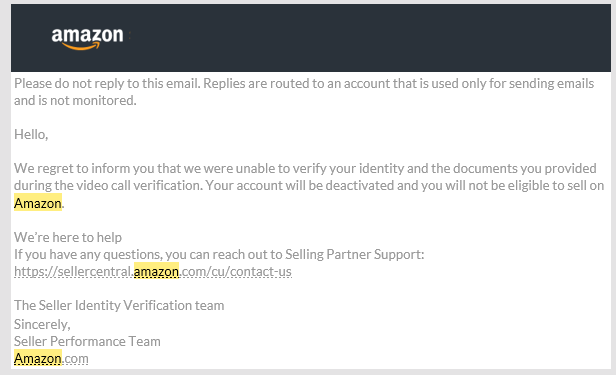
Task: Click the 'Hello,' greeting line
Action: point(31,134)
